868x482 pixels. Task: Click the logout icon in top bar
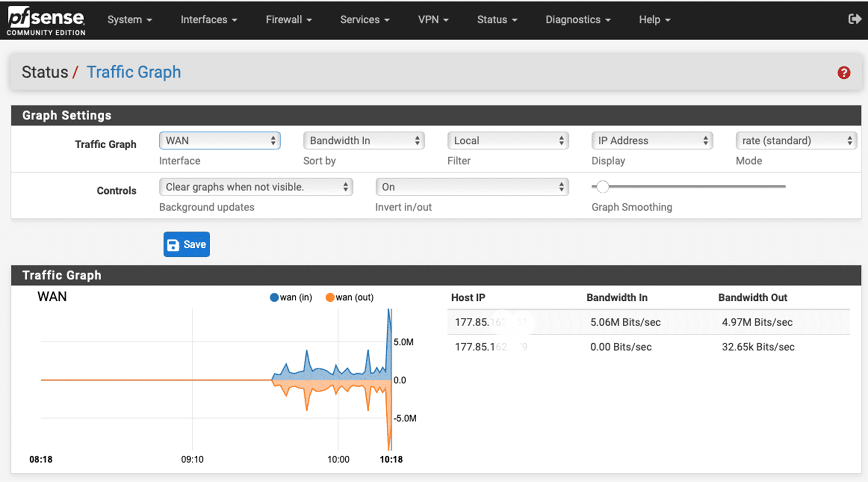tap(854, 19)
